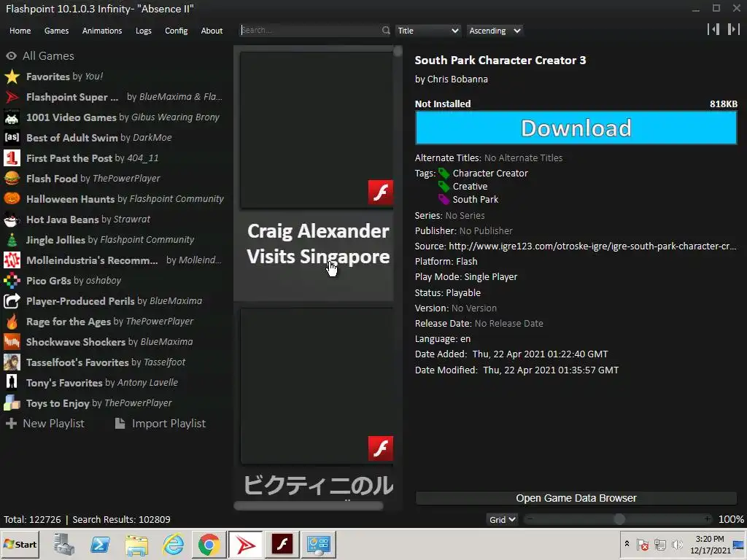Click the volume speaker tray icon
The image size is (747, 560).
[677, 544]
